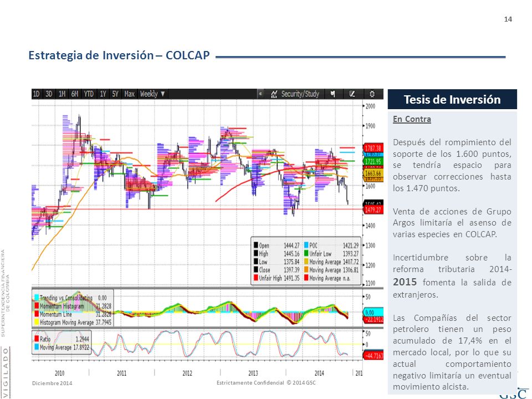Click the red 1787.38 price tag
The width and height of the screenshot is (532, 399).
pos(373,148)
